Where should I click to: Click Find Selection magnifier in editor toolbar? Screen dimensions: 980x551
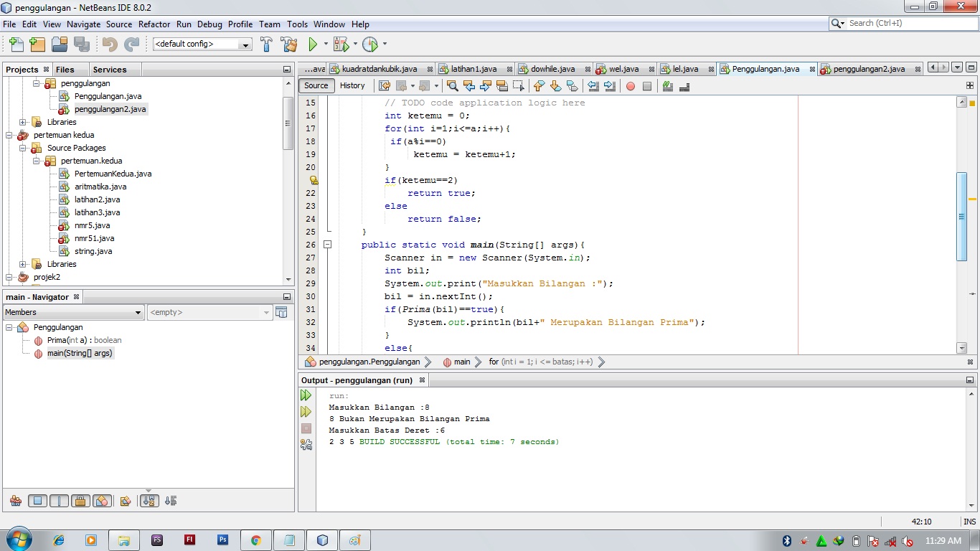pos(453,86)
